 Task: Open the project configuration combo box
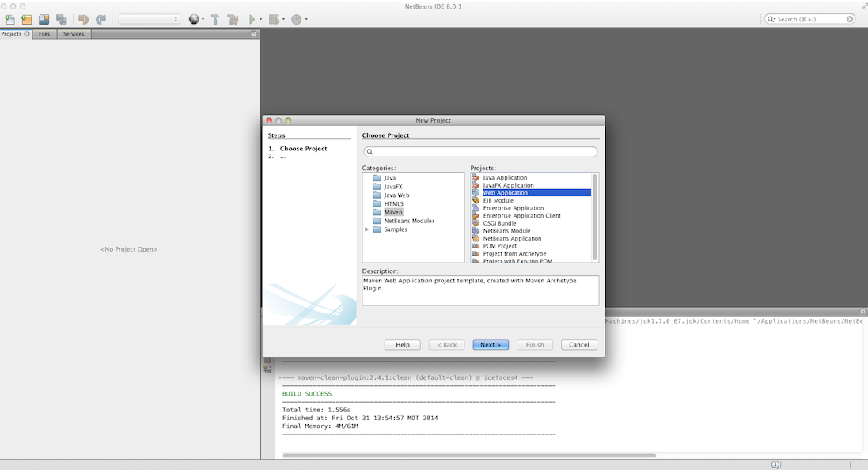(x=149, y=19)
